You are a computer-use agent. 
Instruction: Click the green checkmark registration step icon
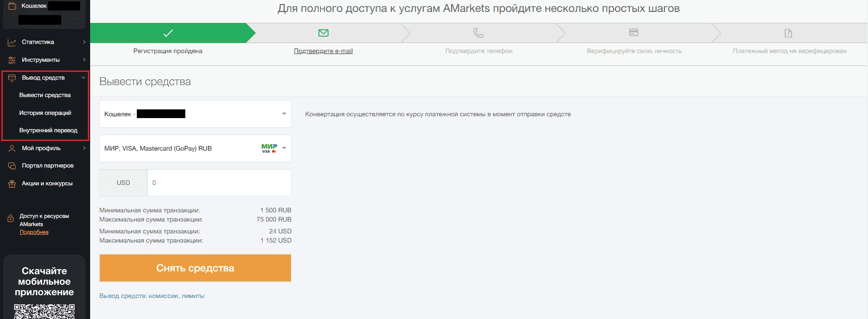point(168,33)
